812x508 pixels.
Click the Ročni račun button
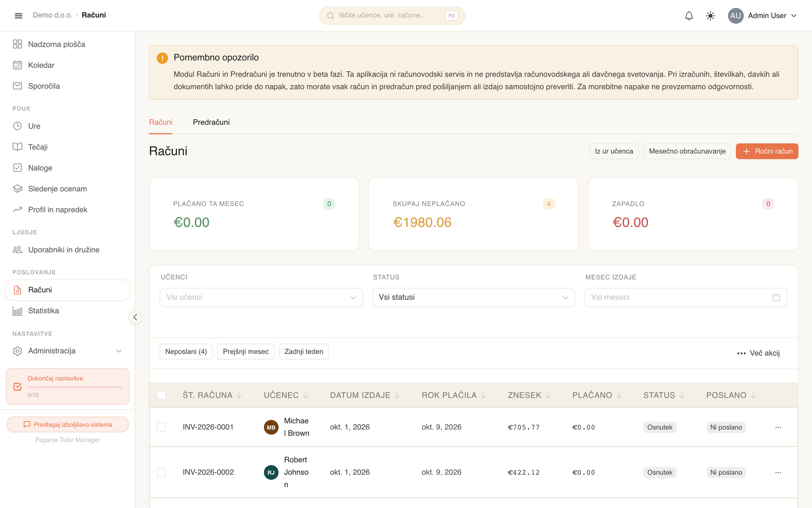click(x=767, y=151)
